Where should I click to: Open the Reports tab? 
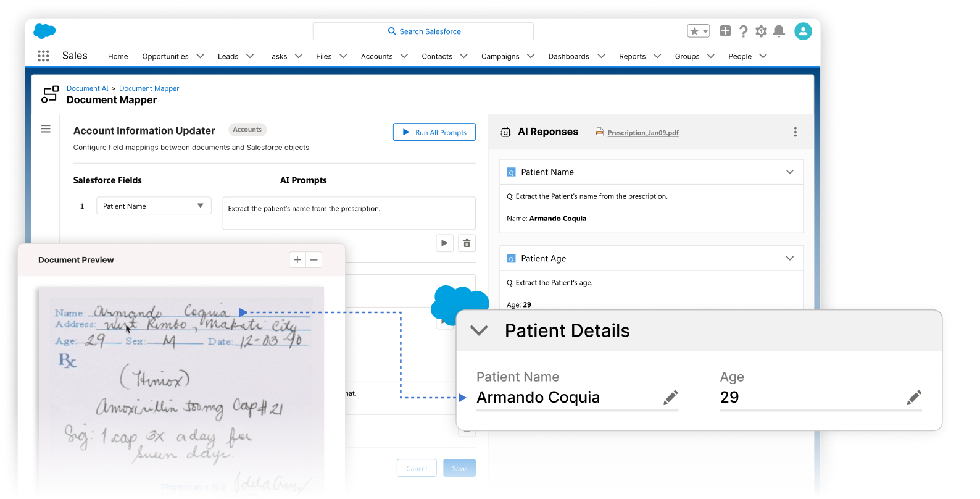[x=632, y=56]
